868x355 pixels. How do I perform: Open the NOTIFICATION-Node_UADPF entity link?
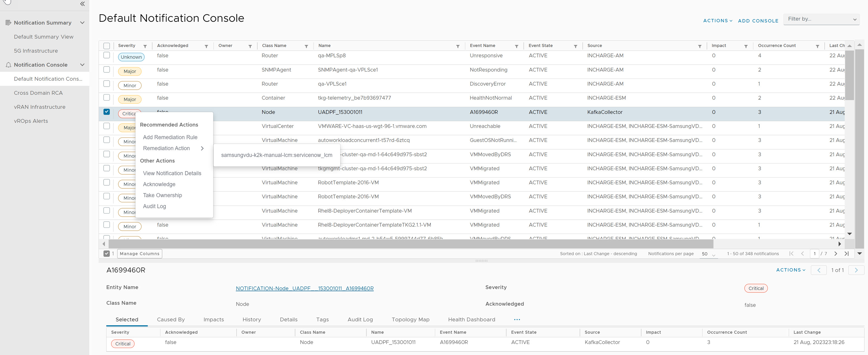click(x=305, y=288)
